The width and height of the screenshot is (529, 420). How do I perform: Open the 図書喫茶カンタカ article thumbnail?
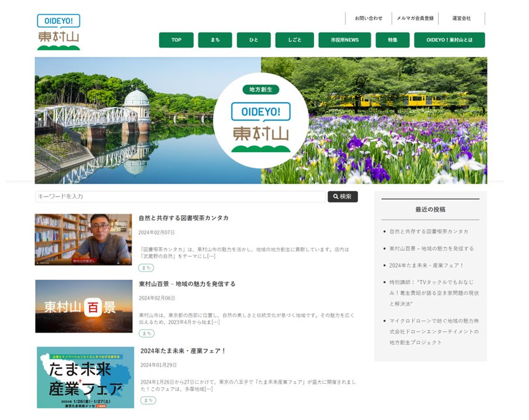coord(83,239)
